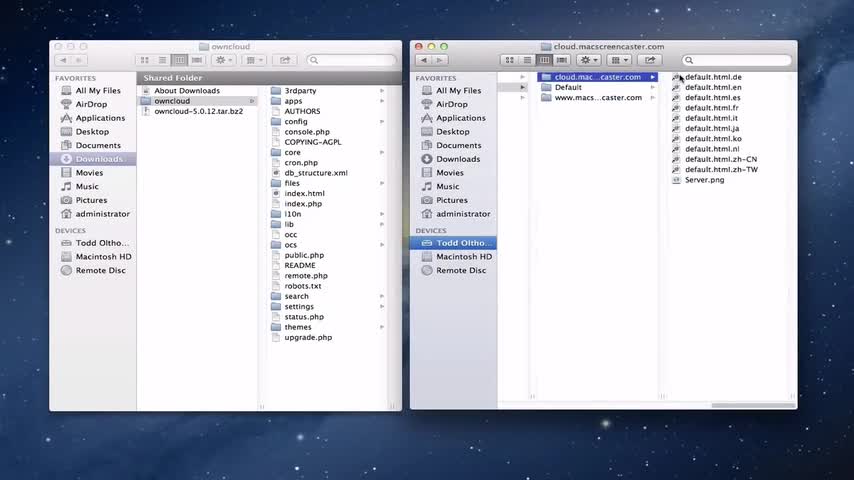Go forward in owncloud window

click(79, 60)
